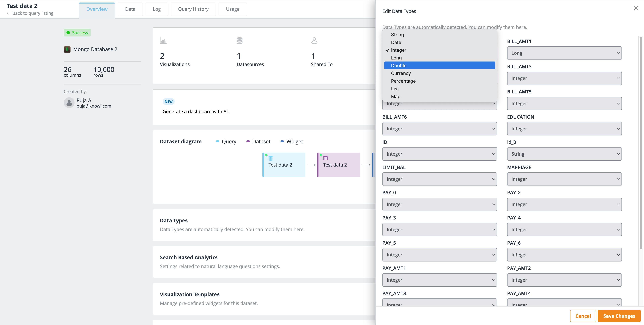Click the Shared To person icon
The height and width of the screenshot is (325, 644).
coord(314,40)
